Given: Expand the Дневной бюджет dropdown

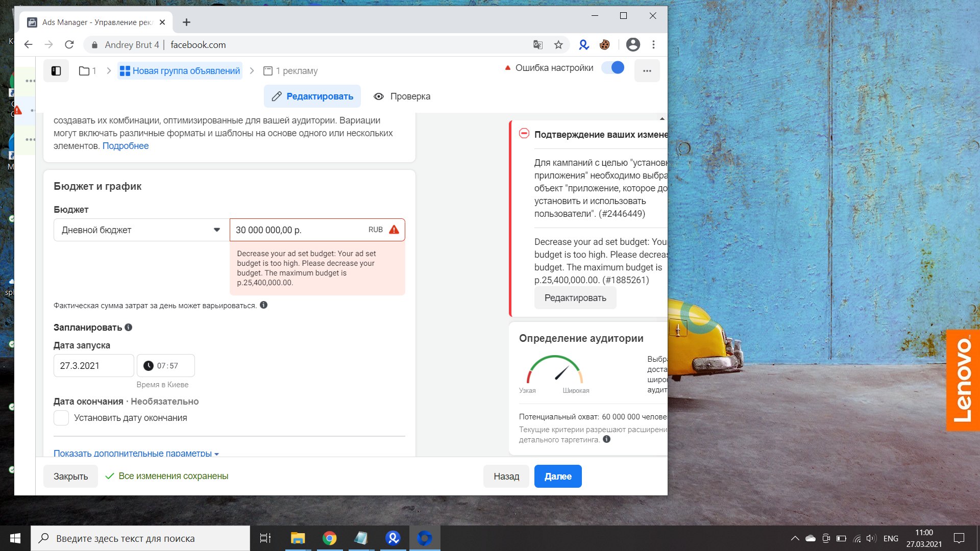Looking at the screenshot, I should tap(141, 230).
